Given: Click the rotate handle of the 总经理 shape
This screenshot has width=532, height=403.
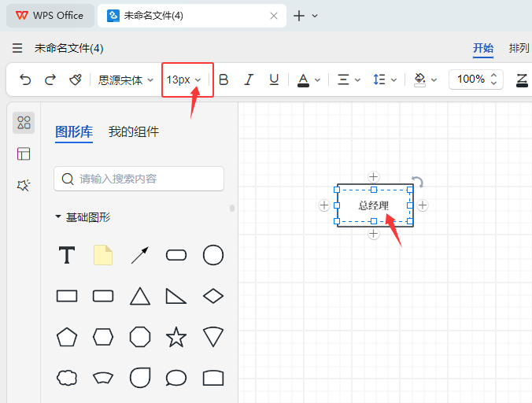Looking at the screenshot, I should (x=417, y=182).
